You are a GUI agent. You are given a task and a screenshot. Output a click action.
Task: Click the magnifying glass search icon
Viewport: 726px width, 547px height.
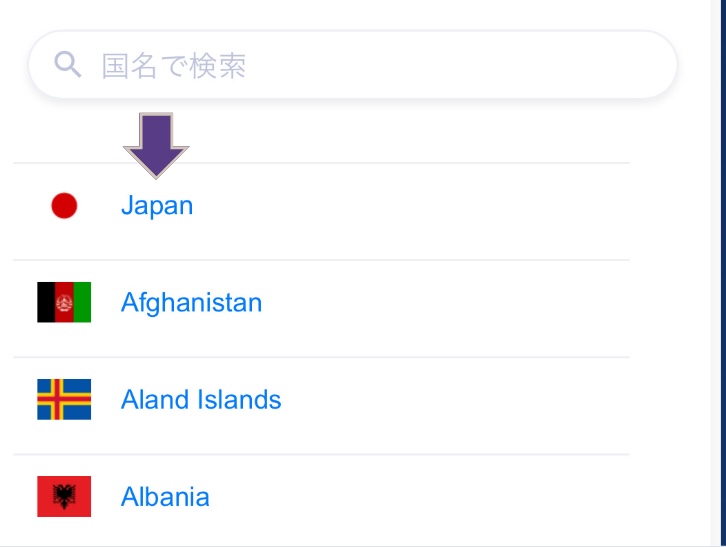point(68,64)
